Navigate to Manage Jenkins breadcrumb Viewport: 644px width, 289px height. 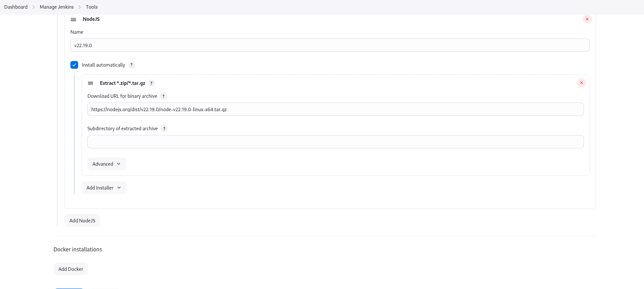(x=57, y=7)
